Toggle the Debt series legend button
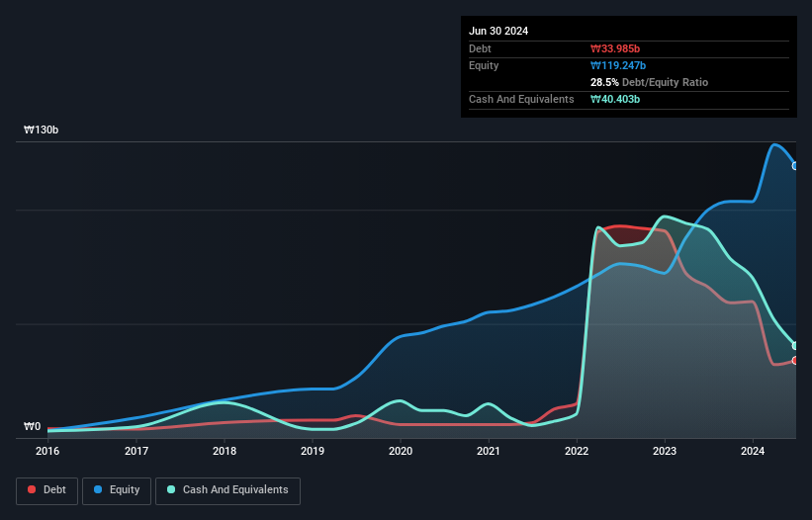This screenshot has height=520, width=812. [47, 490]
